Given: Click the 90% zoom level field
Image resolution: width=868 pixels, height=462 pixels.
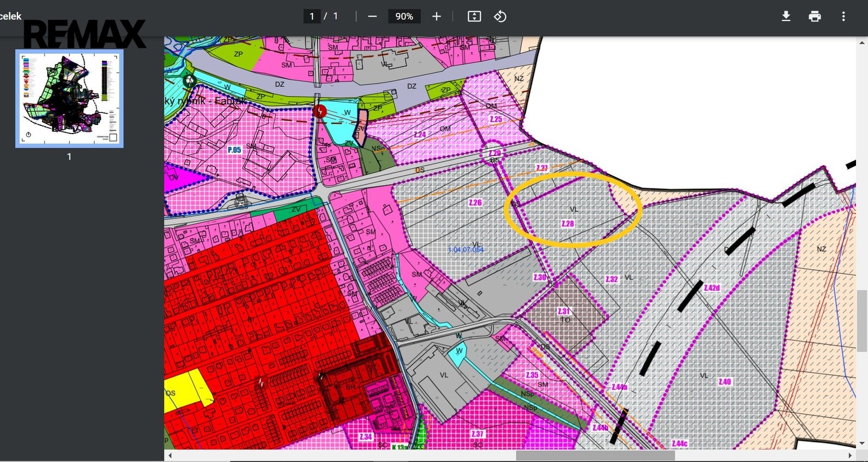Looking at the screenshot, I should 404,16.
